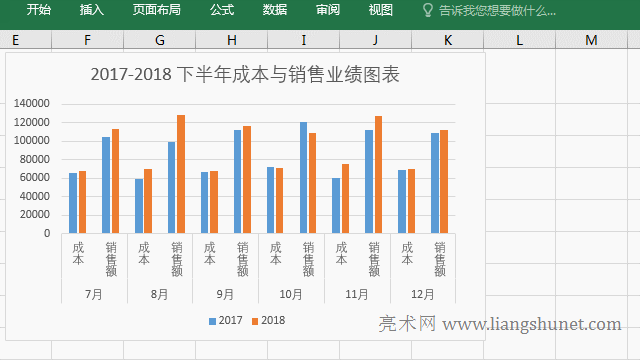The height and width of the screenshot is (360, 640).
Task: Click the 7月 axis category label
Action: click(94, 294)
